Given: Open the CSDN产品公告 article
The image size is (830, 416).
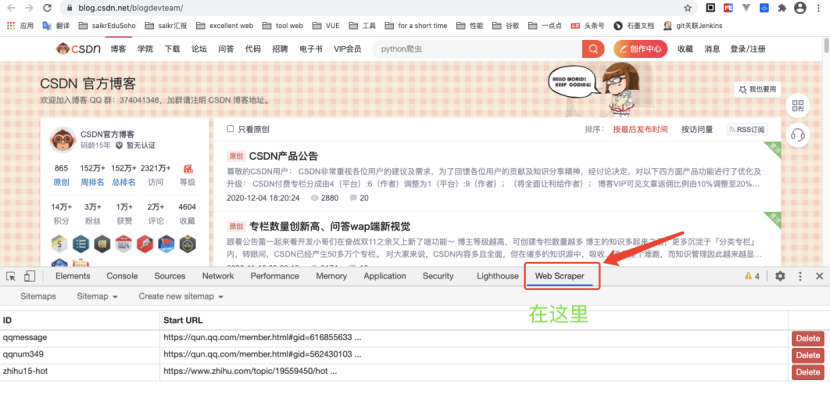Looking at the screenshot, I should click(x=284, y=156).
